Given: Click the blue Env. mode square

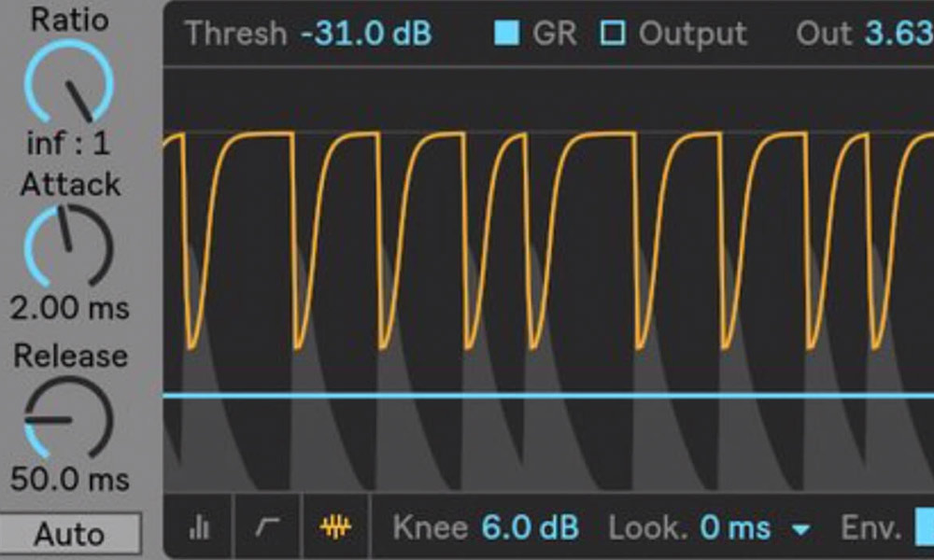Looking at the screenshot, I should click(923, 528).
